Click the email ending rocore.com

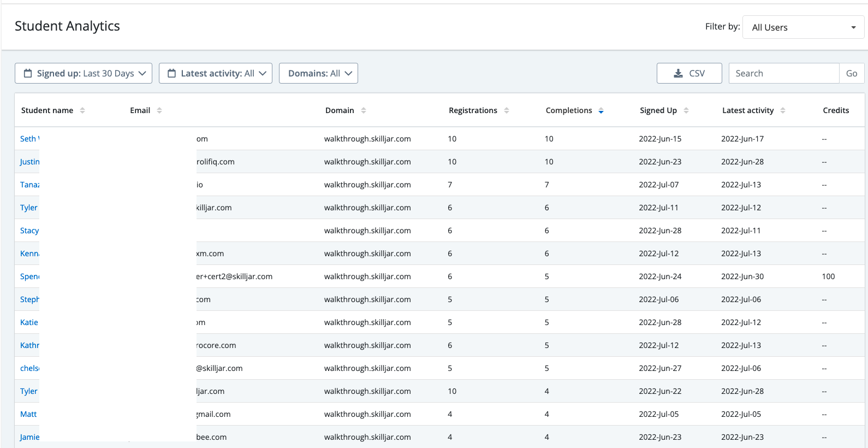pos(216,345)
